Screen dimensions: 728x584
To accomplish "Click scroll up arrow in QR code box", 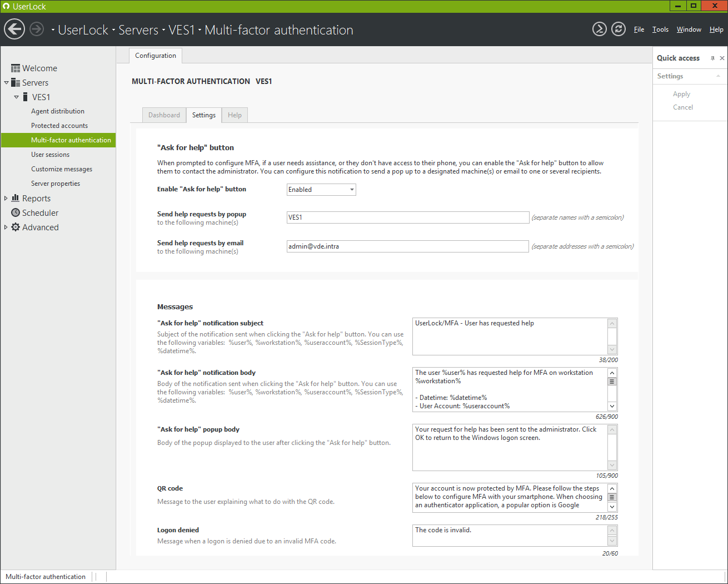I will 612,488.
